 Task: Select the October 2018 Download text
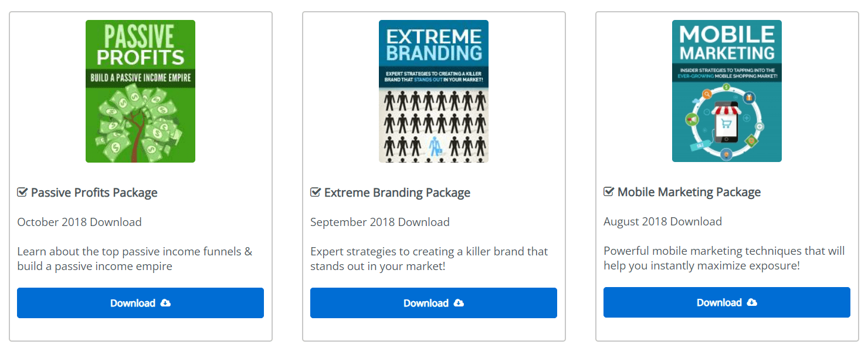point(79,222)
